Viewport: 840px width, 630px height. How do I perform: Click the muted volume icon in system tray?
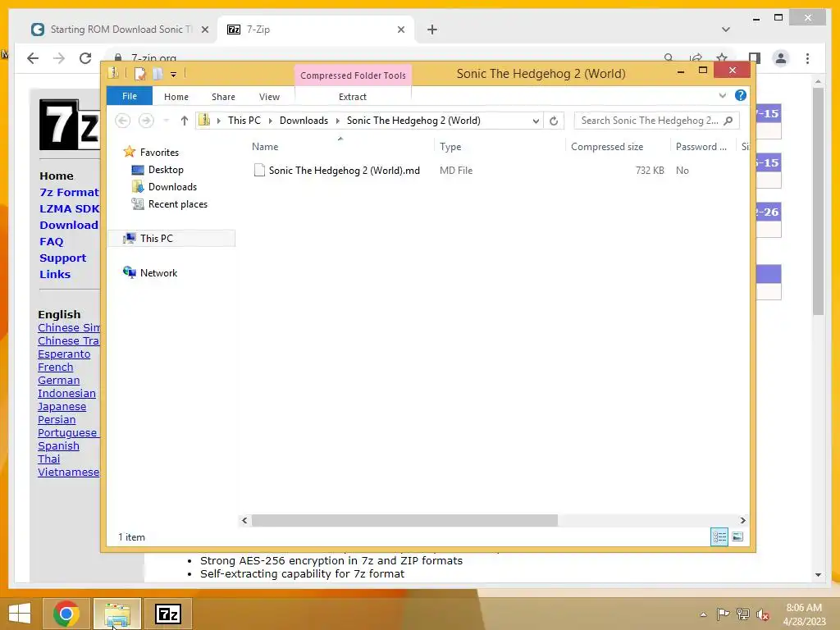pyautogui.click(x=762, y=614)
